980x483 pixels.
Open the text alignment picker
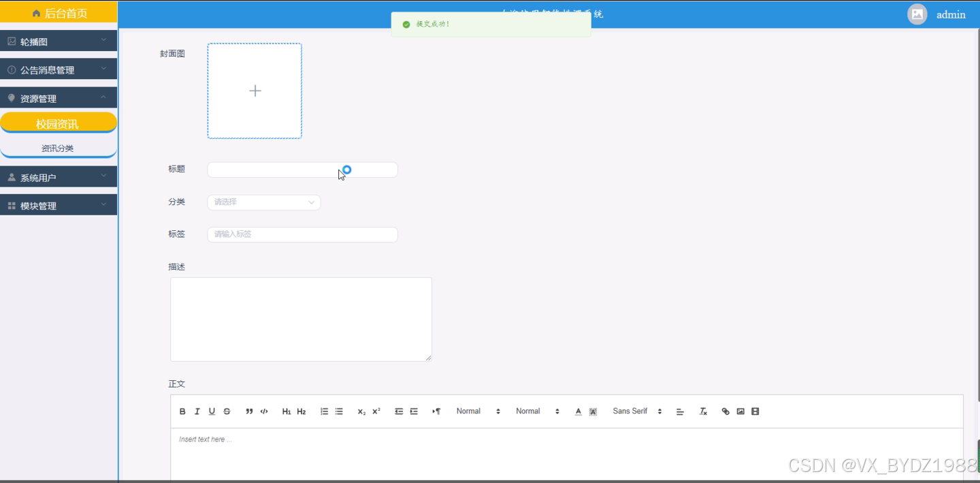point(680,411)
